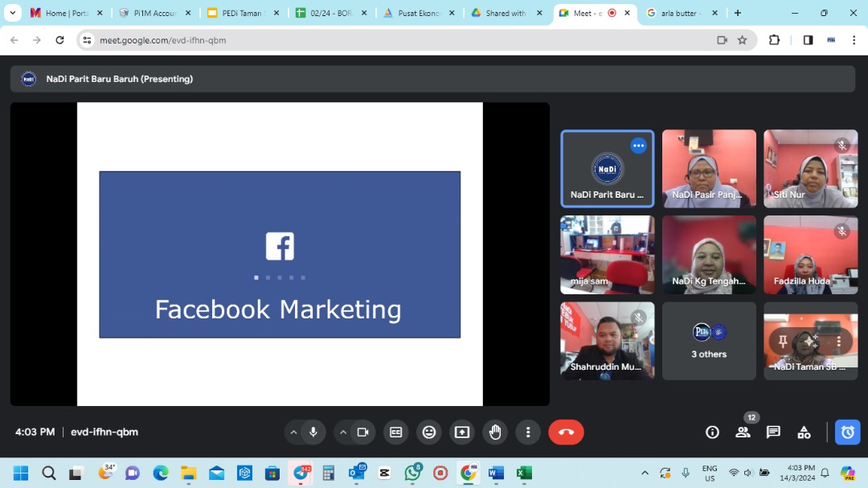Toggle closed captions on
The height and width of the screenshot is (488, 868).
(x=395, y=432)
